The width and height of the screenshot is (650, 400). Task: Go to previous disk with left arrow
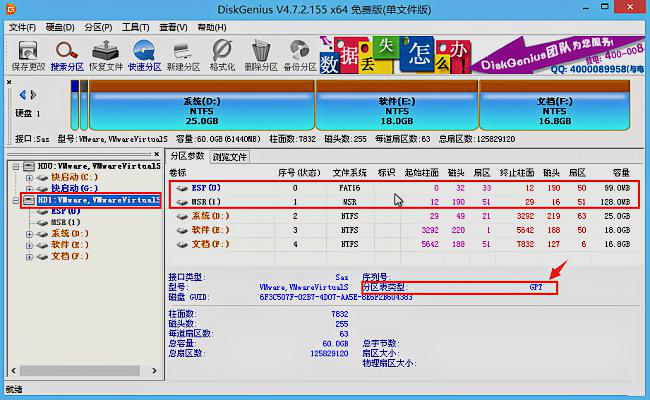click(x=23, y=95)
